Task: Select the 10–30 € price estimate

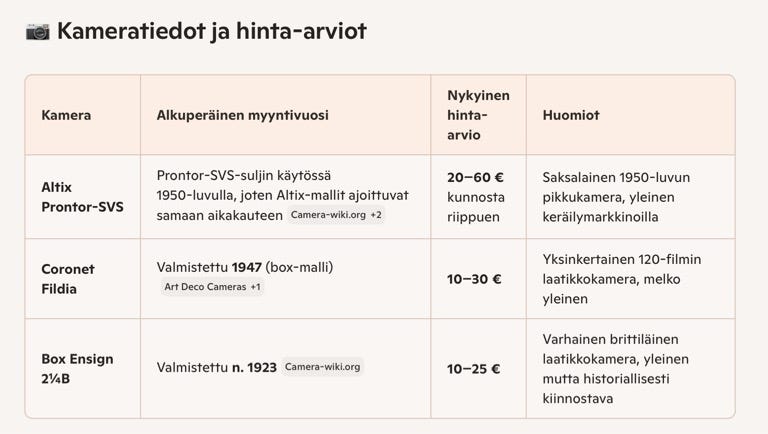Action: pos(474,279)
